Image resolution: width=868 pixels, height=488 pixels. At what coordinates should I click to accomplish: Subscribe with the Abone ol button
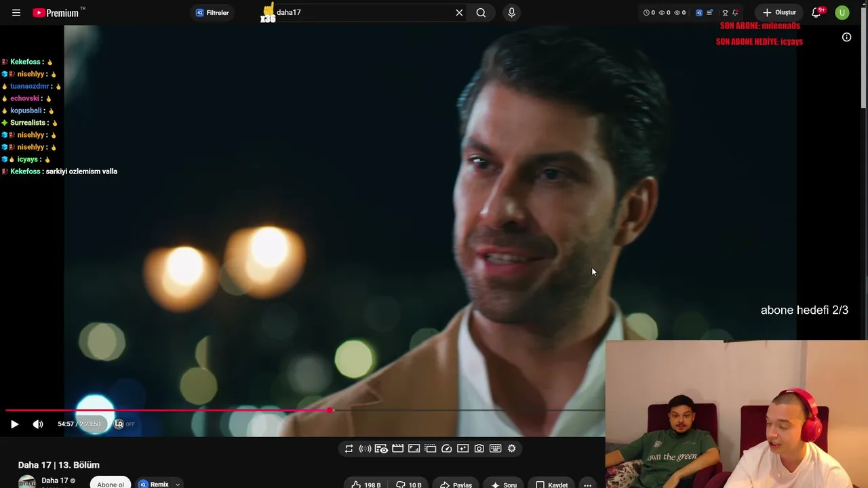pos(111,483)
